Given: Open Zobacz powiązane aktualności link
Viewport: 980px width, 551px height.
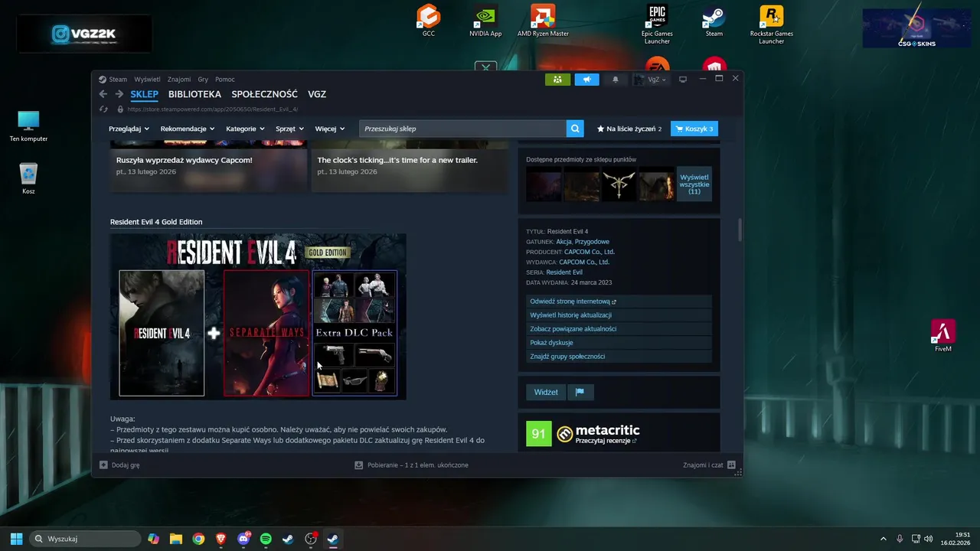Looking at the screenshot, I should (x=619, y=329).
